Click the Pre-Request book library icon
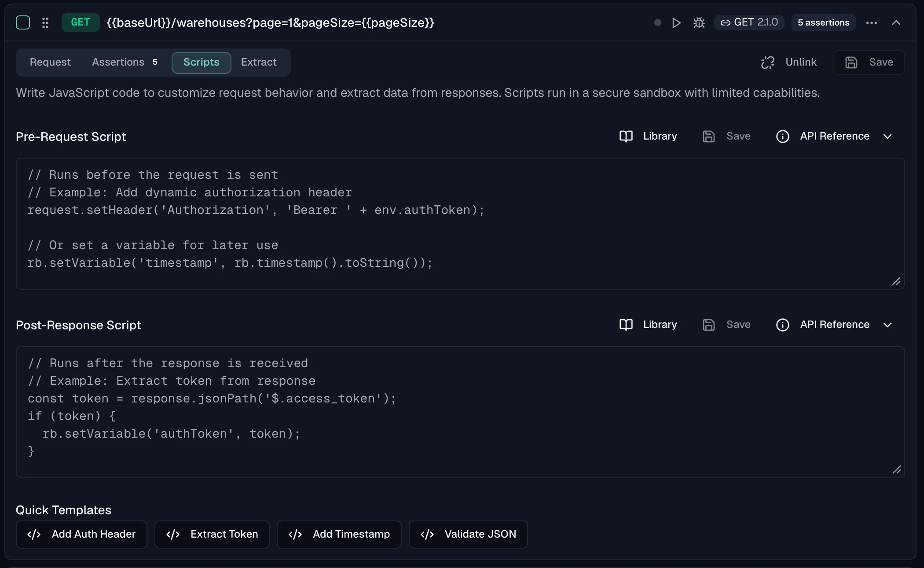The width and height of the screenshot is (924, 568). 626,136
